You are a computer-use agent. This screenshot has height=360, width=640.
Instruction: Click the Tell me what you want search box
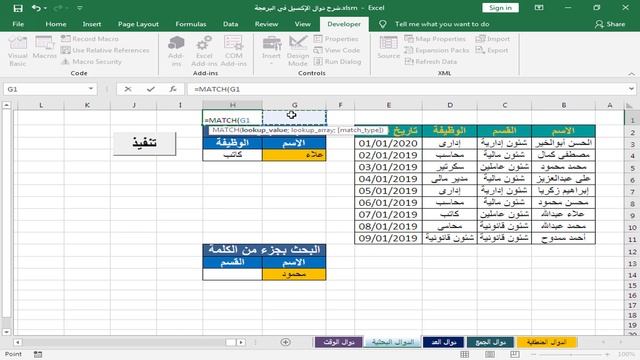click(442, 24)
